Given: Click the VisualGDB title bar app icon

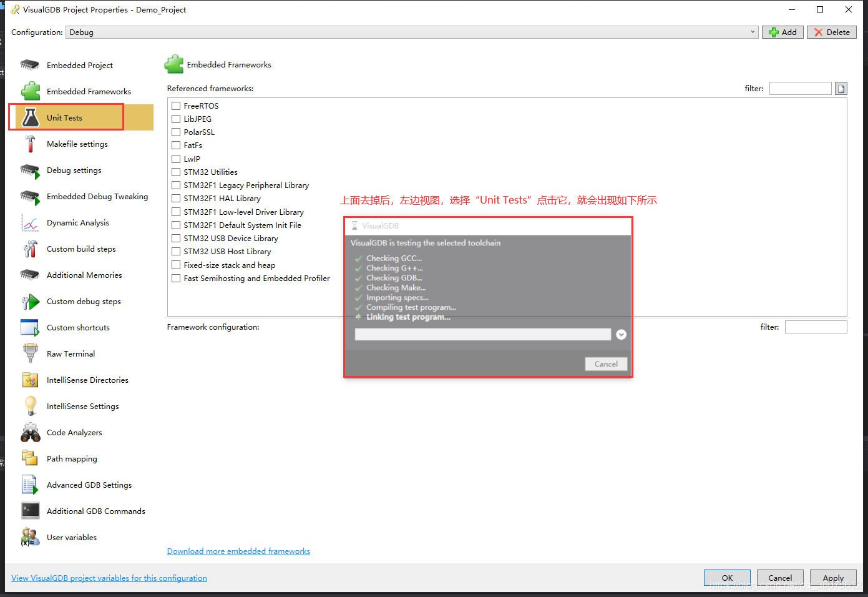Looking at the screenshot, I should [15, 9].
